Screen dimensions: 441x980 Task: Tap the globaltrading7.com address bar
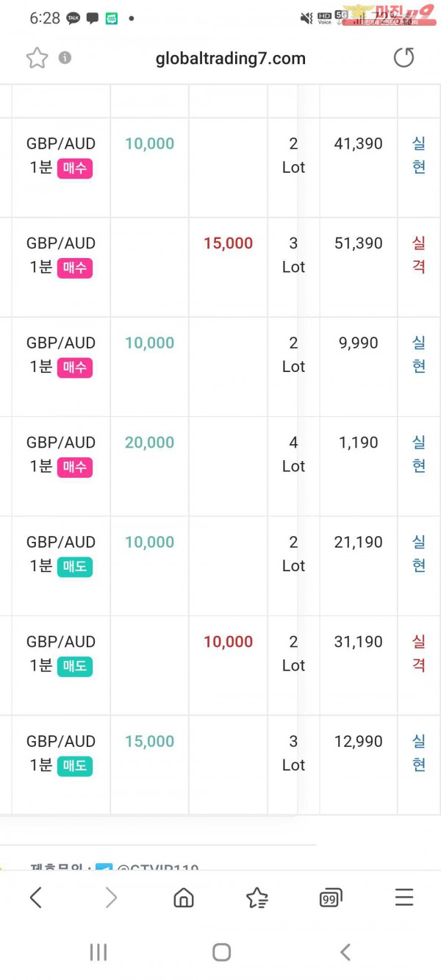(231, 59)
